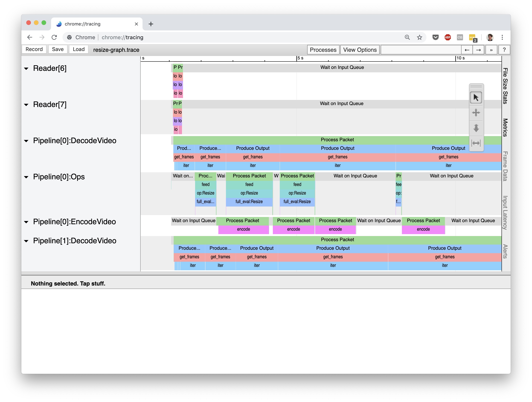Open the Frame Data side tab
The width and height of the screenshot is (532, 402).
505,166
